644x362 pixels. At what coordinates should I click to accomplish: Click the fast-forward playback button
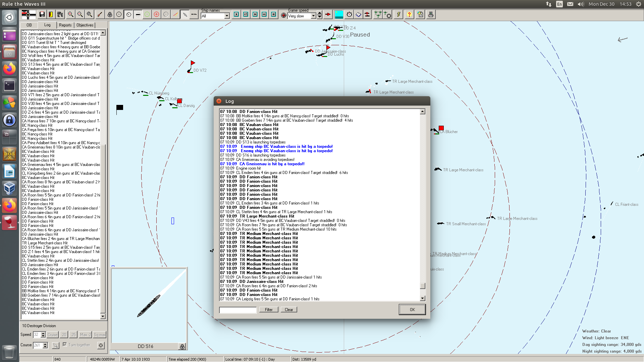(264, 14)
